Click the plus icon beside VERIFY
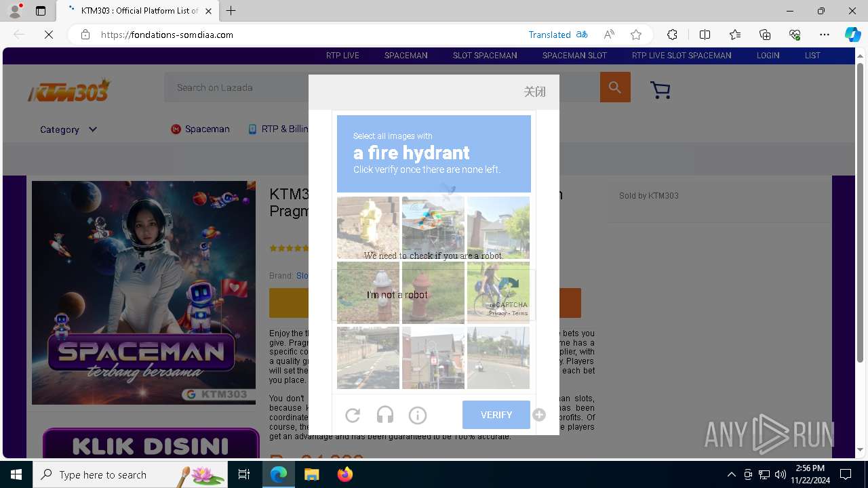868x488 pixels. tap(539, 415)
